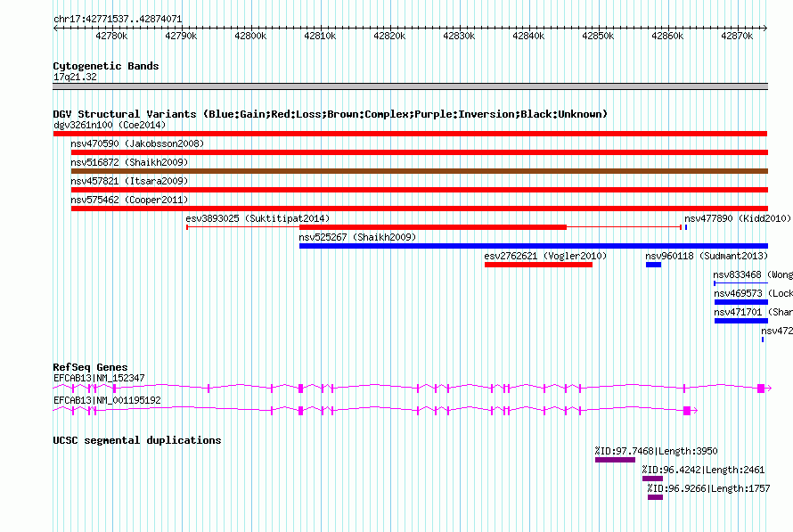Click the nsv477890 (Kidd2010) variant label
This screenshot has height=532, width=793.
(737, 218)
